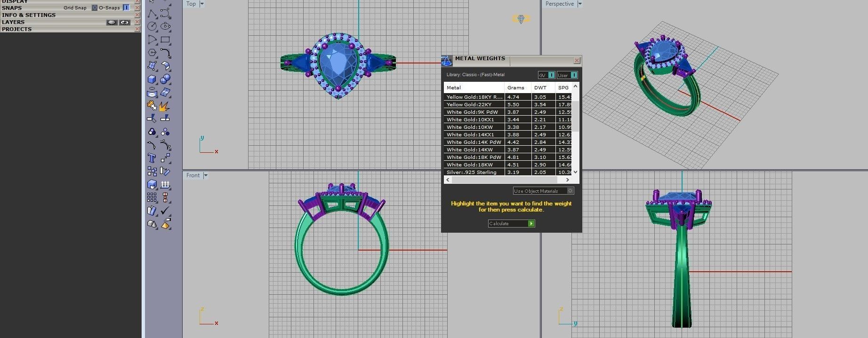Click the Ungroup objects icon
The width and height of the screenshot is (868, 338).
click(x=165, y=132)
